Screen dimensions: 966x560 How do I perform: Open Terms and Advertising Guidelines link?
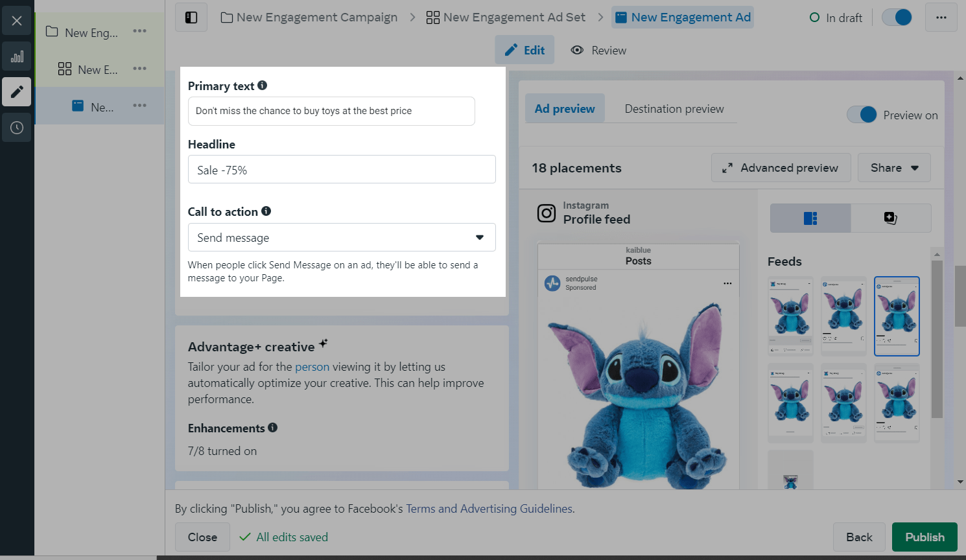pyautogui.click(x=489, y=509)
